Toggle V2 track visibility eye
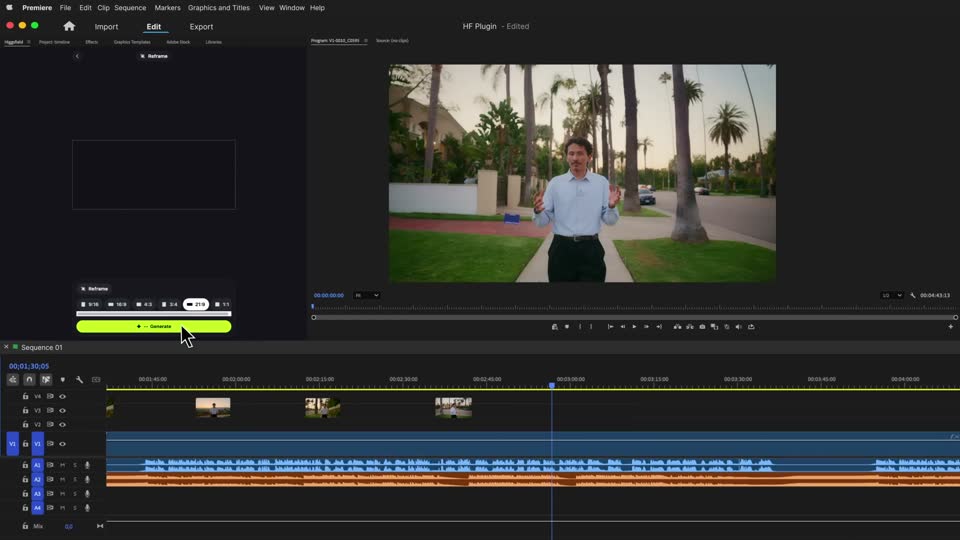Image resolution: width=960 pixels, height=540 pixels. (x=62, y=425)
